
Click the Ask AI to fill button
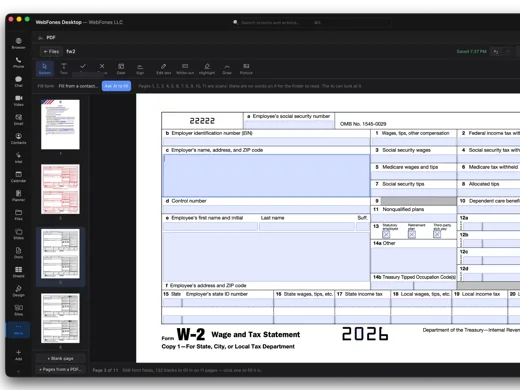pos(116,86)
